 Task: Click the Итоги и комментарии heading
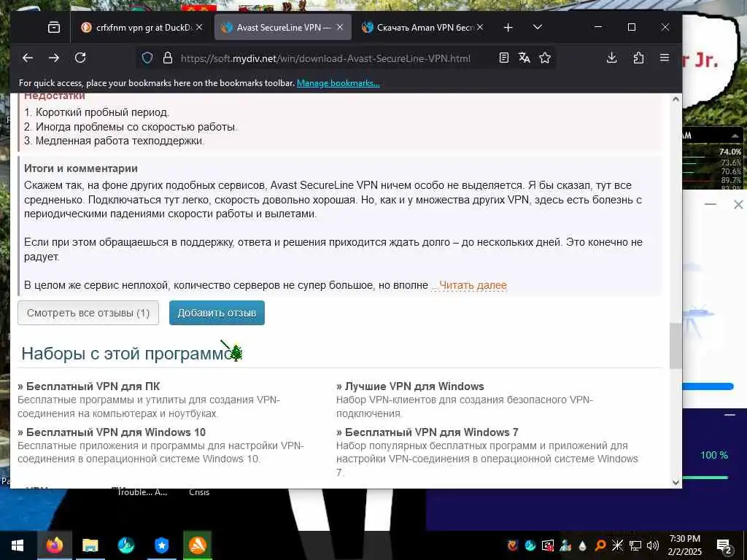[x=80, y=168]
